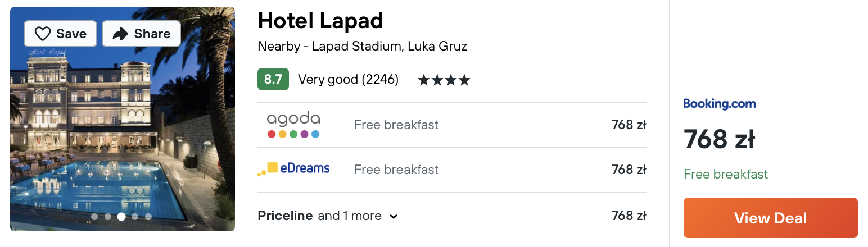The image size is (868, 247).
Task: Click the heart icon on Save
Action: pos(43,34)
